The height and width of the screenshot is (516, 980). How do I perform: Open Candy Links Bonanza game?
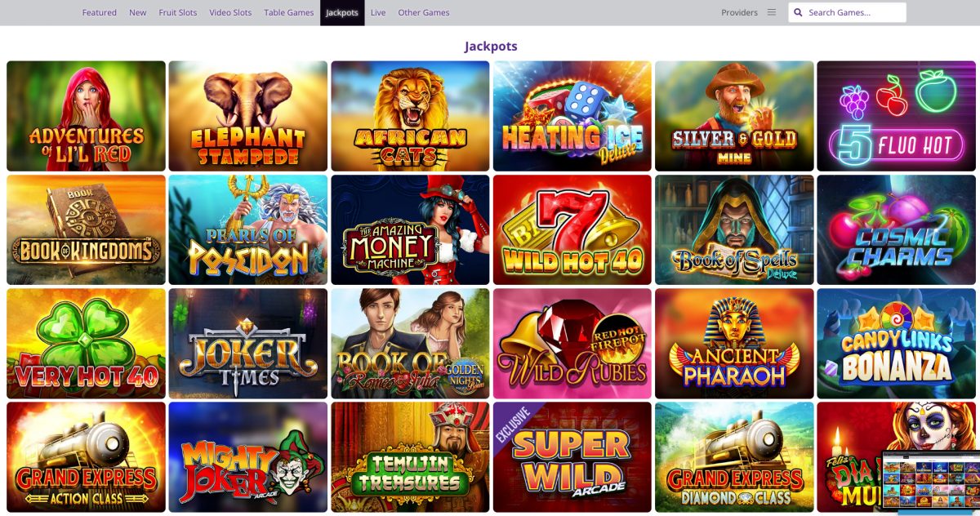[896, 343]
